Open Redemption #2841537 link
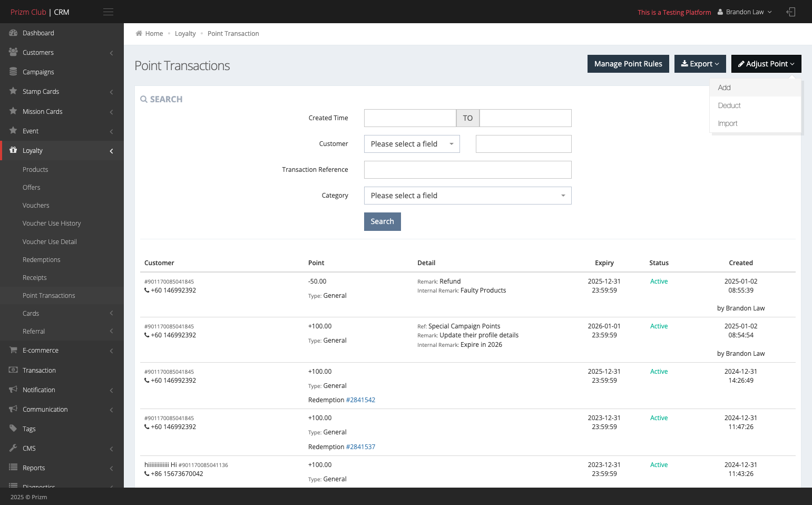The height and width of the screenshot is (505, 812). (360, 447)
